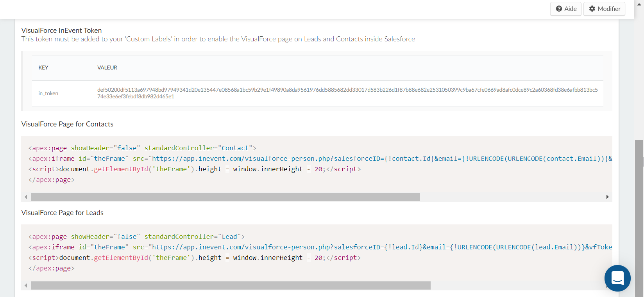Viewport: 644px width, 297px height.
Task: Click the VALEUR column header
Action: click(x=107, y=68)
